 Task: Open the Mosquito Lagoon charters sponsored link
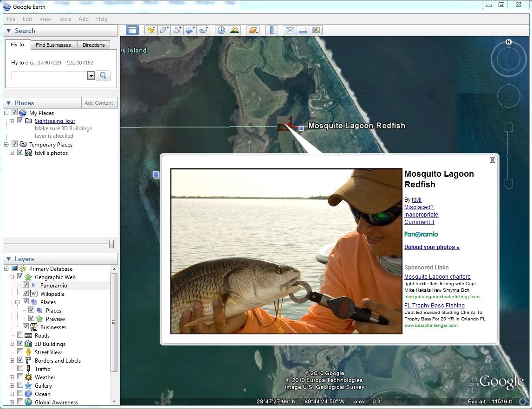[x=438, y=277]
